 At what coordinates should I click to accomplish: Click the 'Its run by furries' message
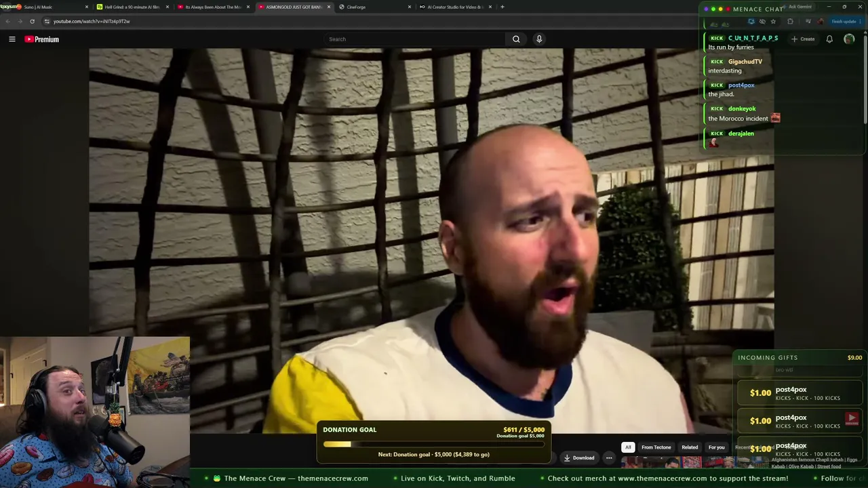pos(731,47)
